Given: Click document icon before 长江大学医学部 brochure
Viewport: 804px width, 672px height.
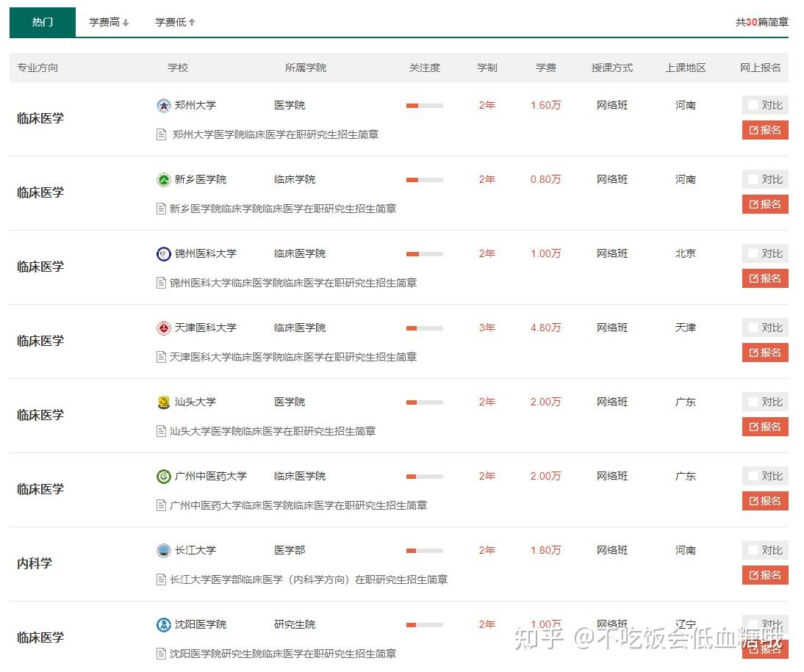Looking at the screenshot, I should pos(161,579).
